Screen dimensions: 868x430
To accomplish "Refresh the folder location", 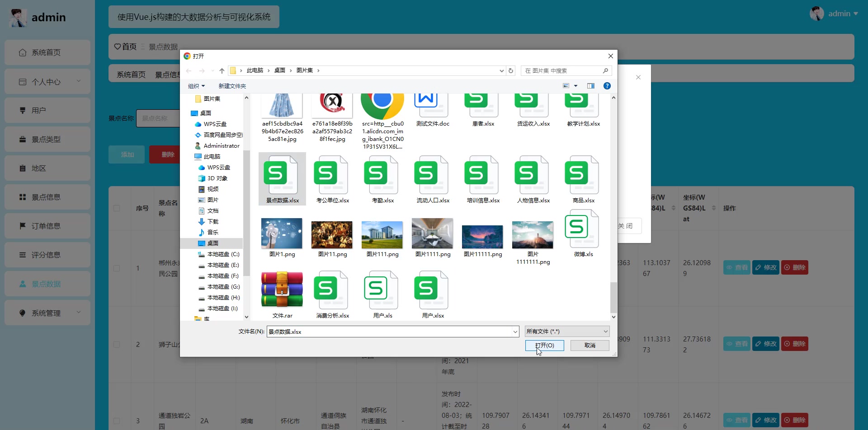I will pos(511,70).
